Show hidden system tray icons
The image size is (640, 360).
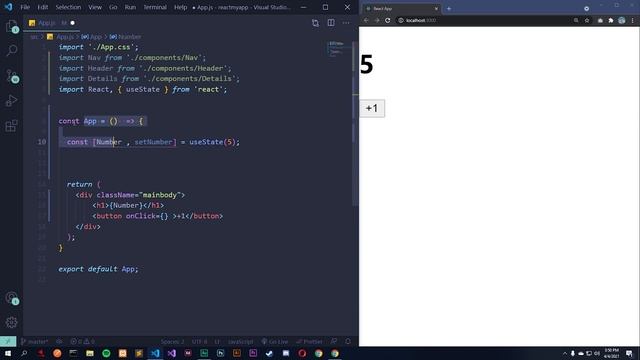point(565,353)
